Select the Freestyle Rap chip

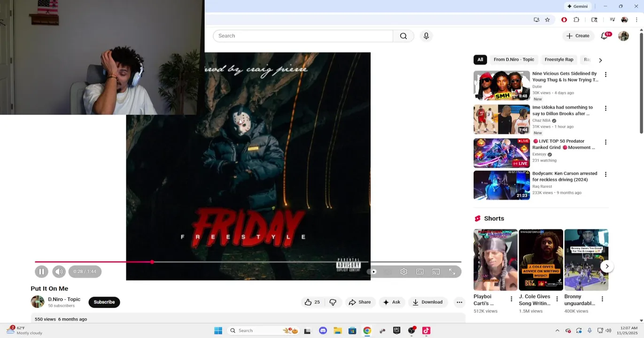[x=559, y=60]
